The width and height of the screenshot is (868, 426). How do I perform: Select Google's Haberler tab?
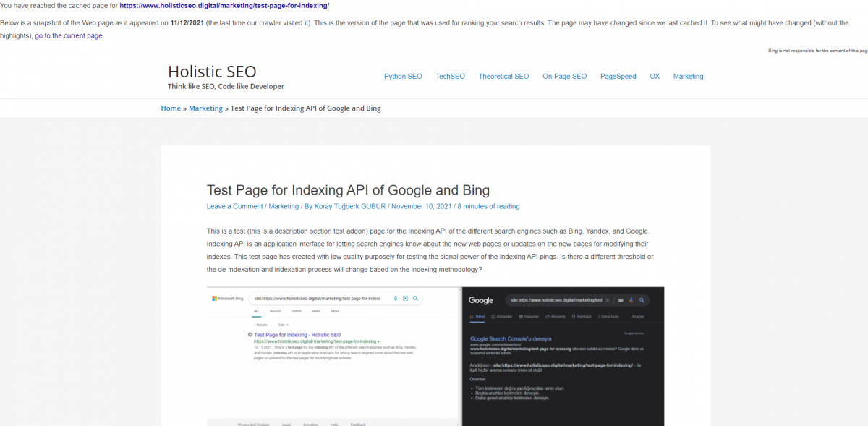click(529, 317)
